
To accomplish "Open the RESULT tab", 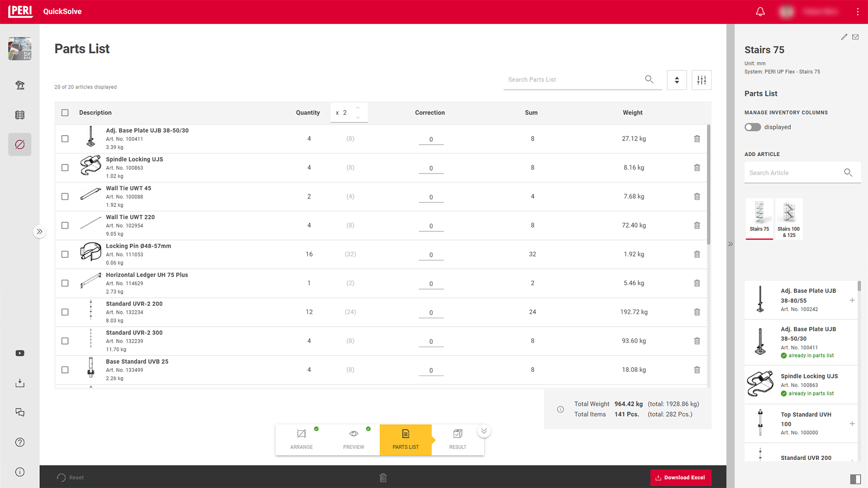I will click(458, 440).
